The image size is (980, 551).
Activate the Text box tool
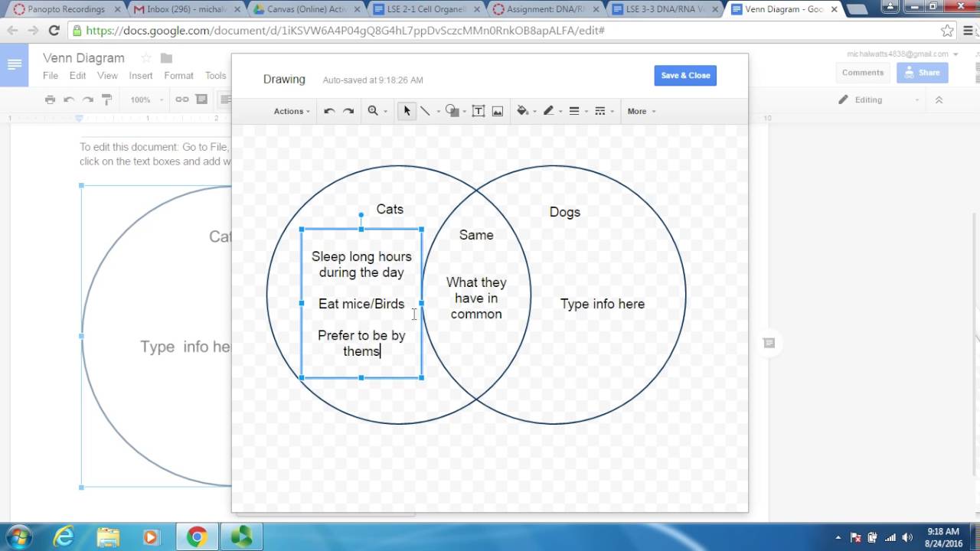479,111
